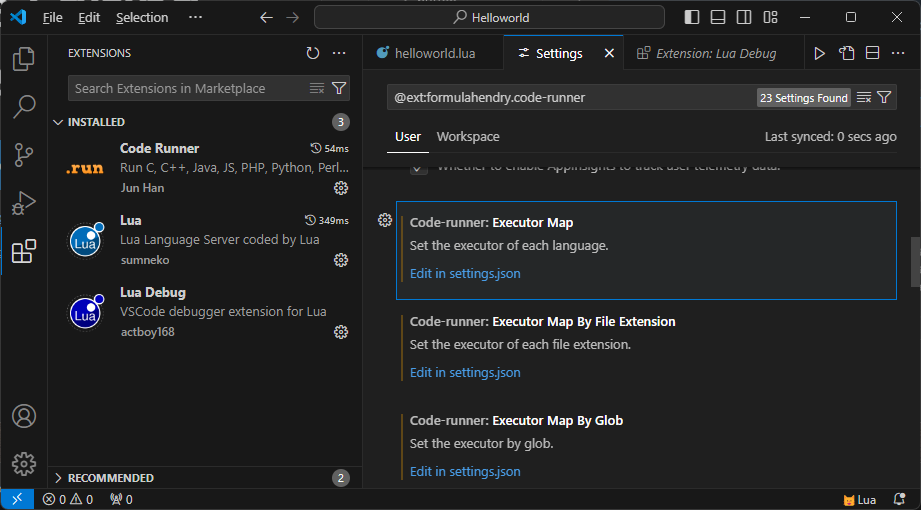
Task: Edit Executor Map in settings.json
Action: (465, 273)
